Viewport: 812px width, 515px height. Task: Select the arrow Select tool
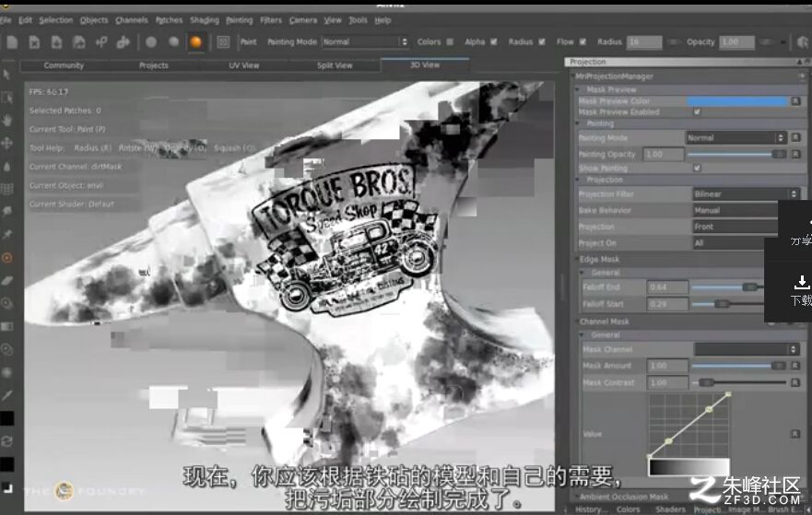tap(6, 75)
